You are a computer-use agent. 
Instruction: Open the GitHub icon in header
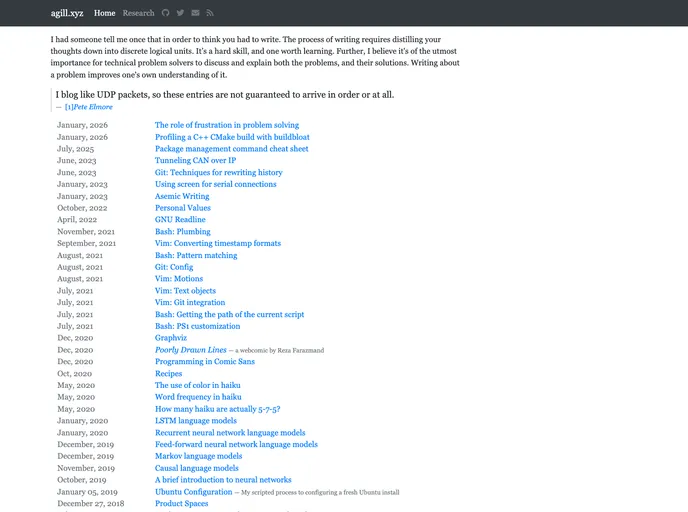pyautogui.click(x=166, y=13)
